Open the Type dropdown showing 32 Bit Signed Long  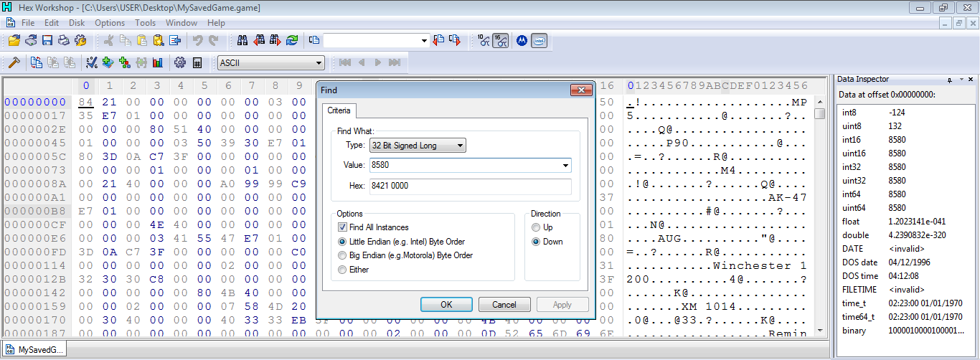[x=418, y=146]
